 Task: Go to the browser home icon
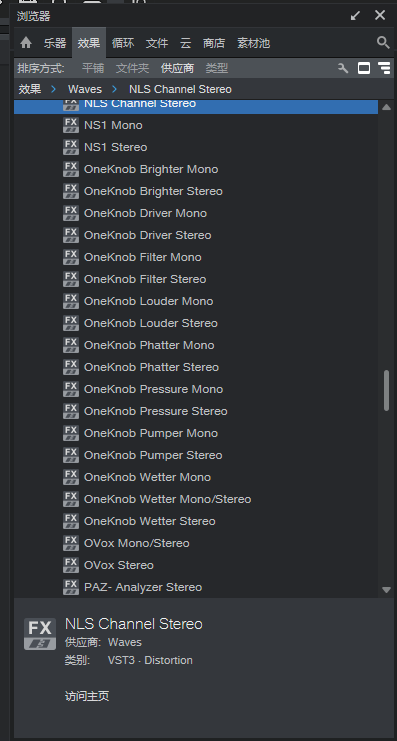[26, 43]
